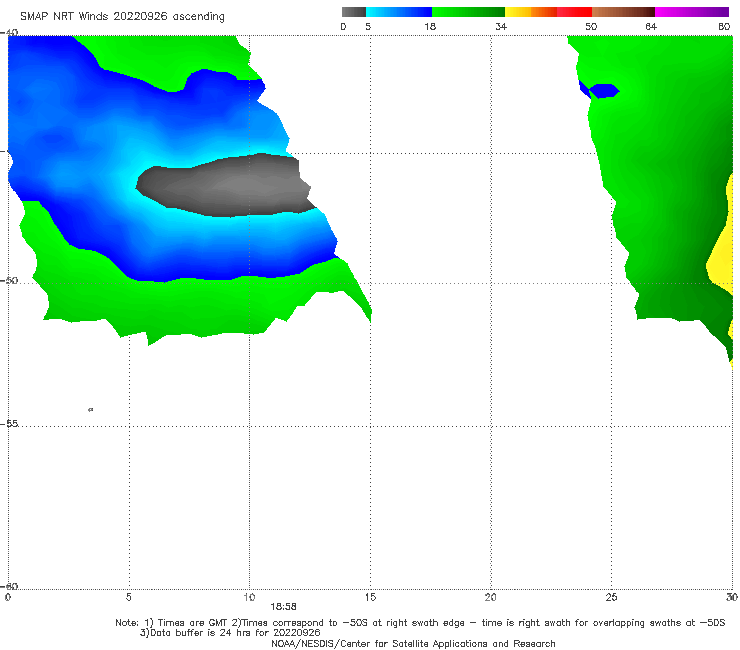Select the magenta-purple segment of the color bar
This screenshot has width=740, height=650.
coord(692,12)
